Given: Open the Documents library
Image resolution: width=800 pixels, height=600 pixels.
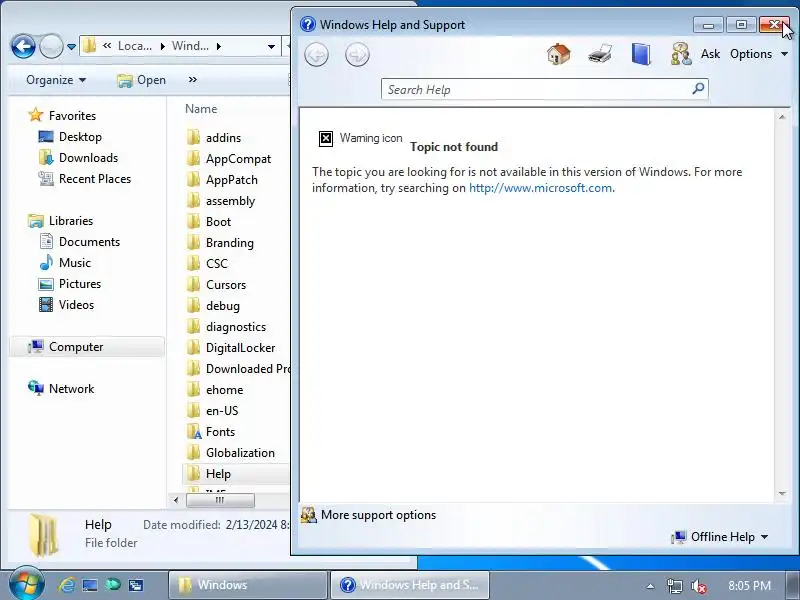Looking at the screenshot, I should pyautogui.click(x=80, y=242).
